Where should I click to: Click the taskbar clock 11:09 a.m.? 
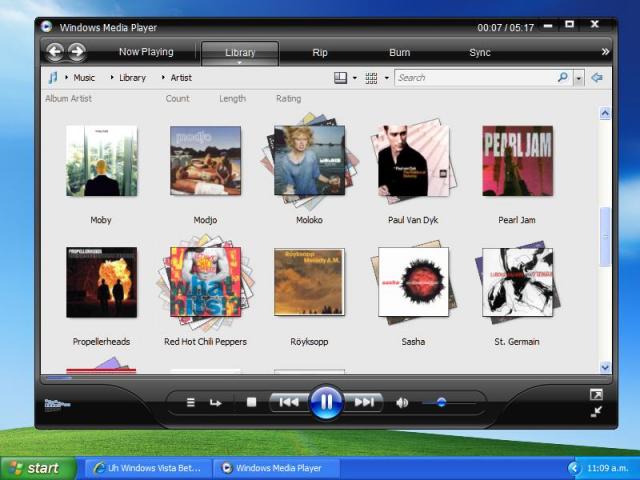coord(607,468)
